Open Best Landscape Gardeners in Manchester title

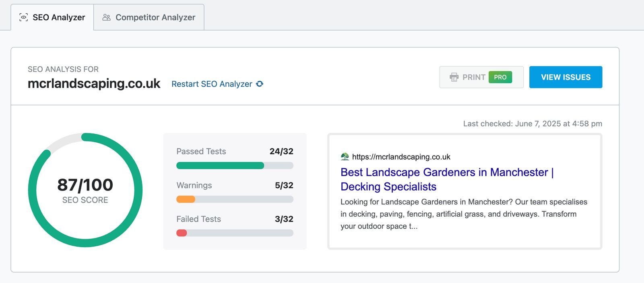447,179
